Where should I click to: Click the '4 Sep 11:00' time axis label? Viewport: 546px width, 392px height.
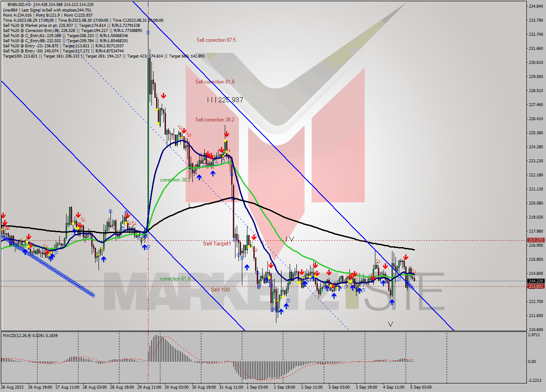tap(394, 387)
